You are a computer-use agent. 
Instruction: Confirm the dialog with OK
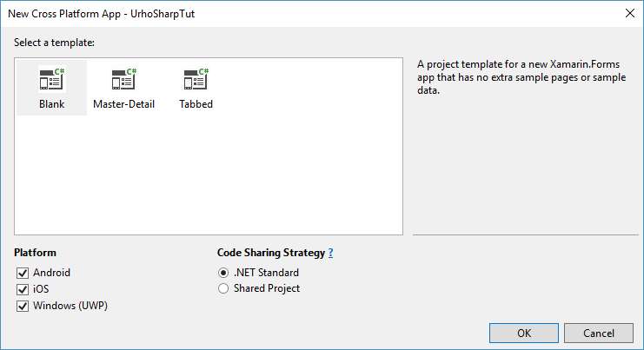(x=524, y=333)
